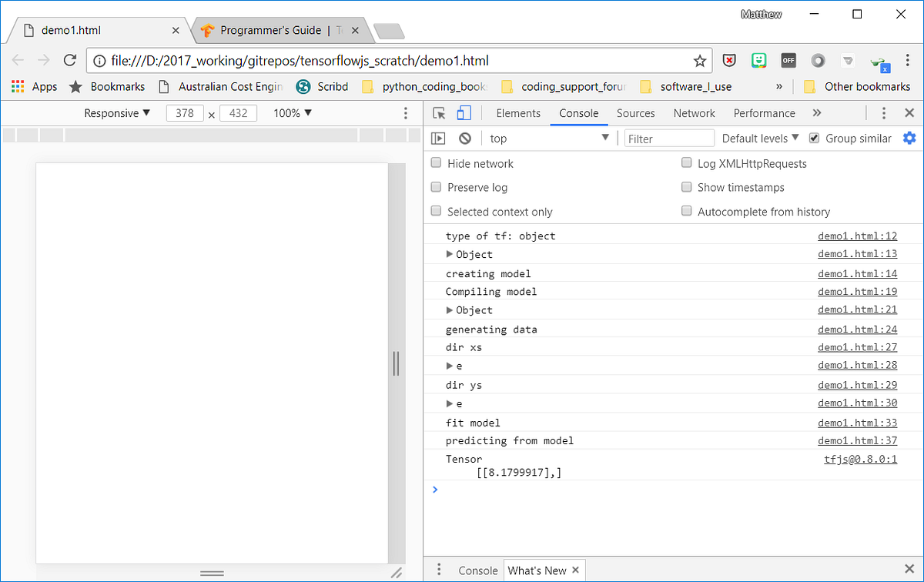Switch to the Programmer's Guide browser tab
Viewport: 924px width, 582px height.
point(273,30)
